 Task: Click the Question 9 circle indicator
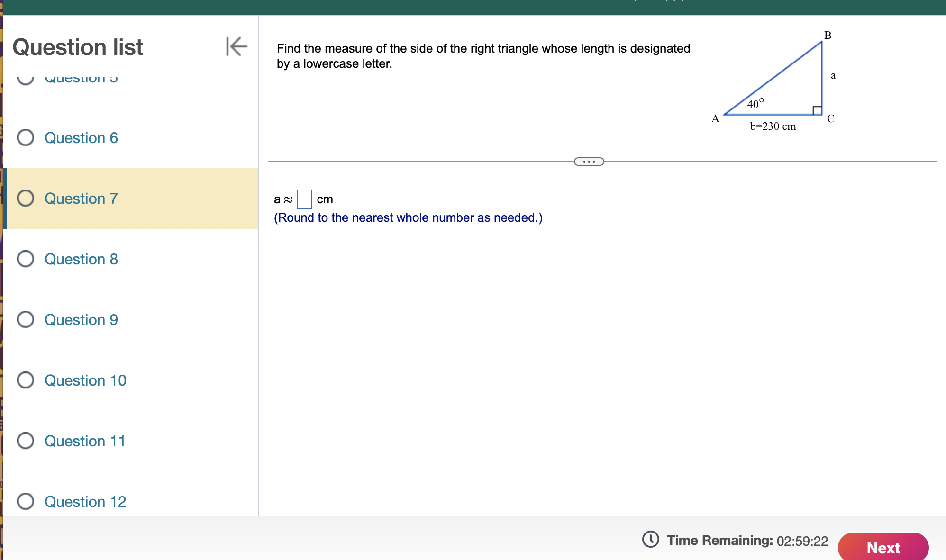click(26, 319)
